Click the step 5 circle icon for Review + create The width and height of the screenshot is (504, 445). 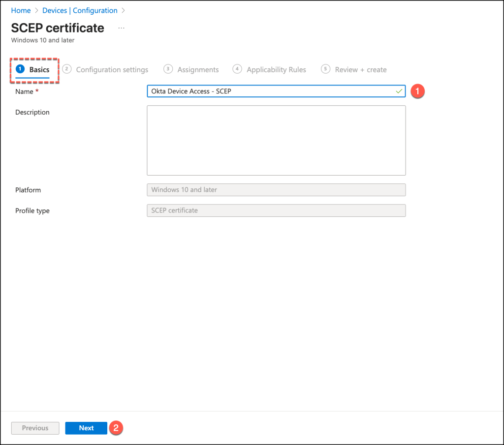325,69
